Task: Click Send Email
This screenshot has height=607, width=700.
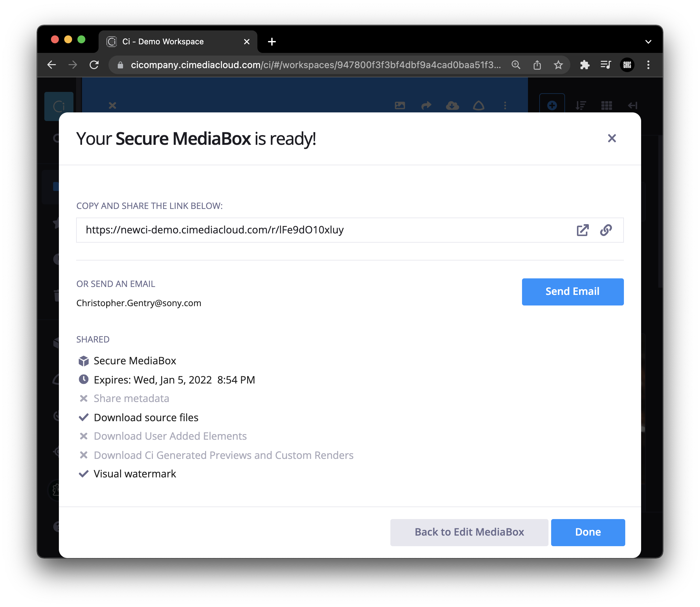Action: point(572,292)
